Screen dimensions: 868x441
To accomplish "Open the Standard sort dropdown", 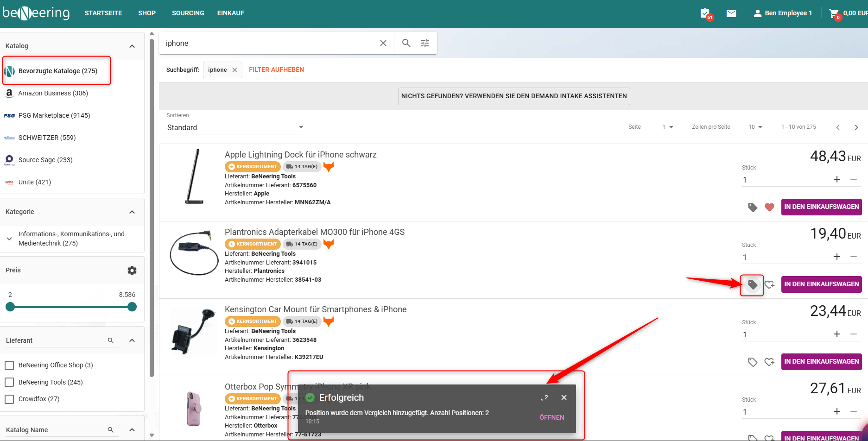I will pyautogui.click(x=235, y=127).
